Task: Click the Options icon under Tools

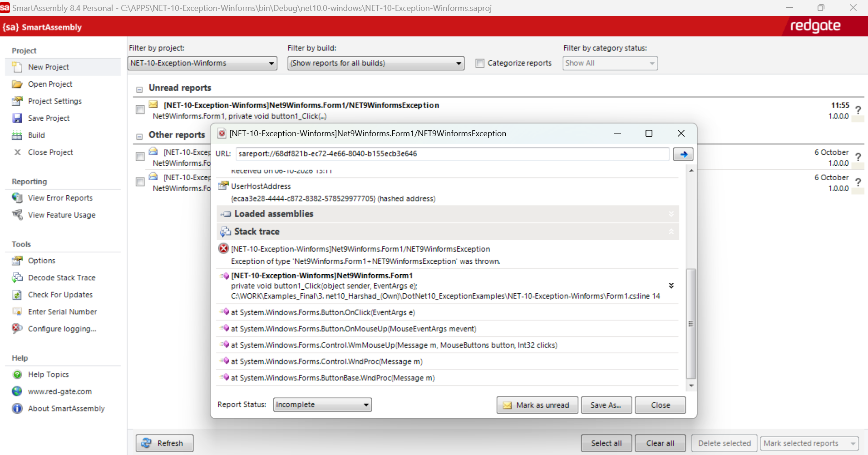Action: click(17, 261)
